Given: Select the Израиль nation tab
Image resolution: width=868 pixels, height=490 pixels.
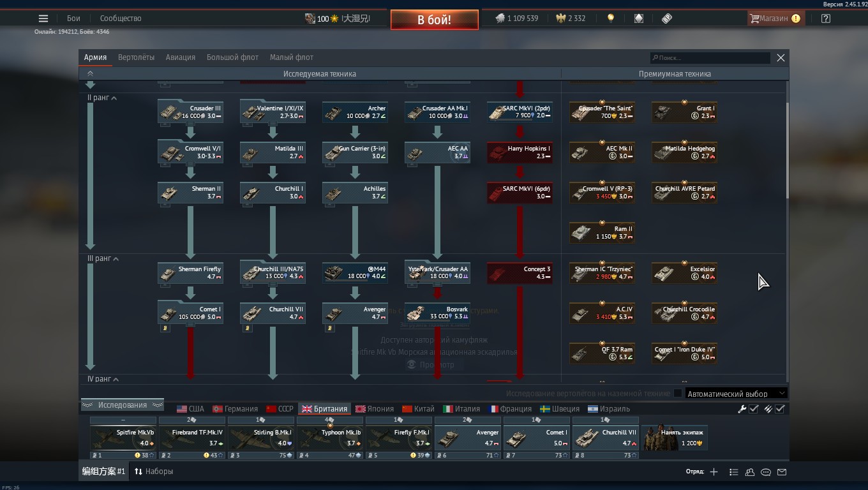Looking at the screenshot, I should click(x=608, y=409).
